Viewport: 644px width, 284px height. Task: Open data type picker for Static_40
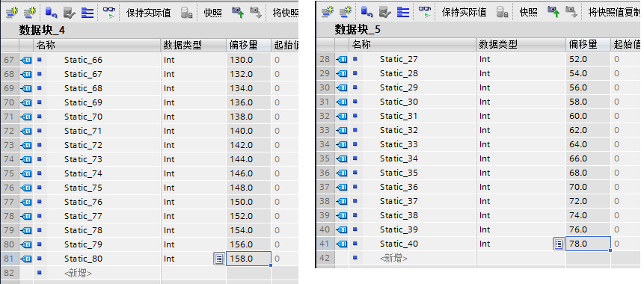click(559, 244)
